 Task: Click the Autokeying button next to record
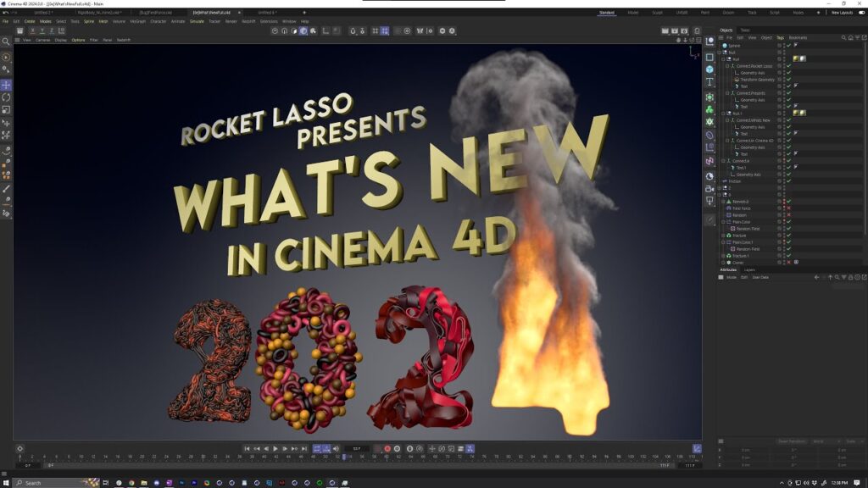tap(397, 449)
